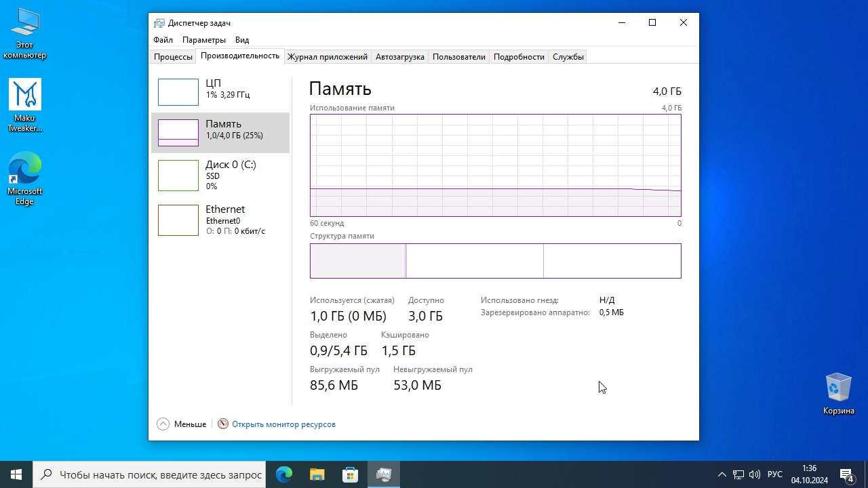Open the Корзина desktop icon
The image size is (868, 488).
839,393
